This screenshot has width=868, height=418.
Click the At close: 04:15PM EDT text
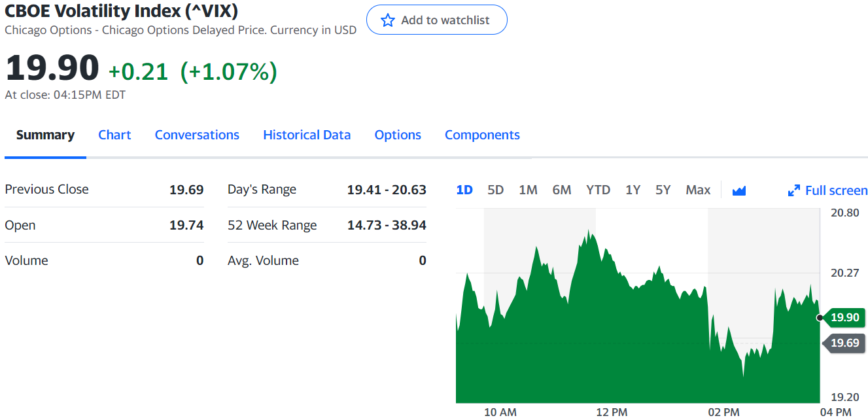click(x=65, y=95)
